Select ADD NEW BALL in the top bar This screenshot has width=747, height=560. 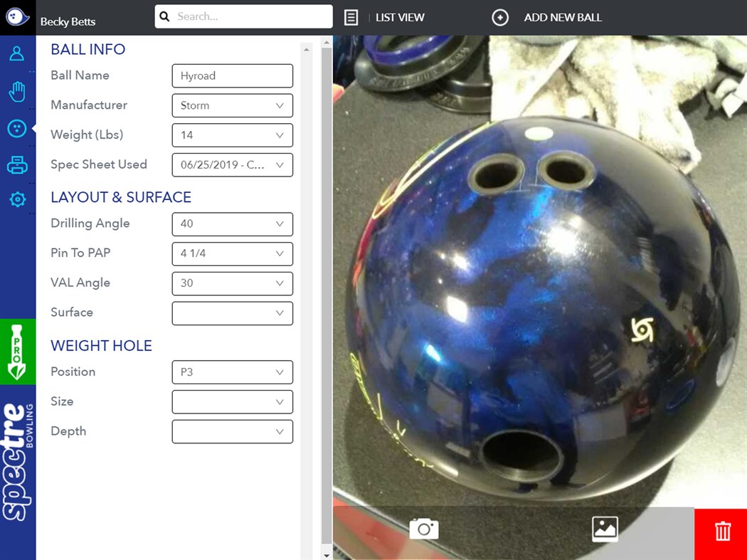click(563, 17)
